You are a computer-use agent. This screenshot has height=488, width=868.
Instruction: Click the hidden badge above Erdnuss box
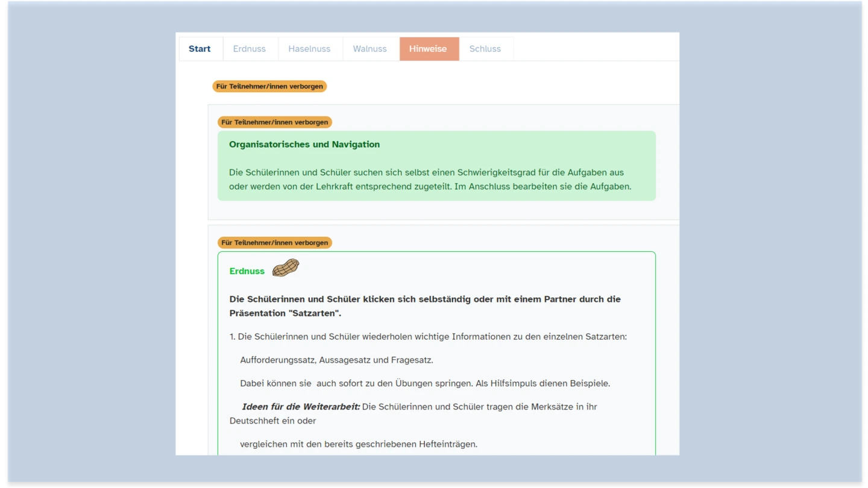pos(274,243)
